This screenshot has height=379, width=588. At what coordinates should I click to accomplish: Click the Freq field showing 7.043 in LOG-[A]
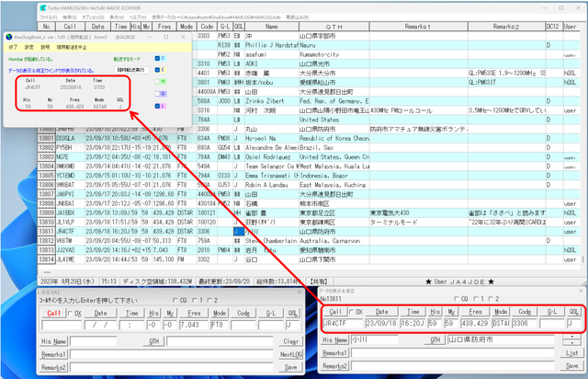point(194,325)
